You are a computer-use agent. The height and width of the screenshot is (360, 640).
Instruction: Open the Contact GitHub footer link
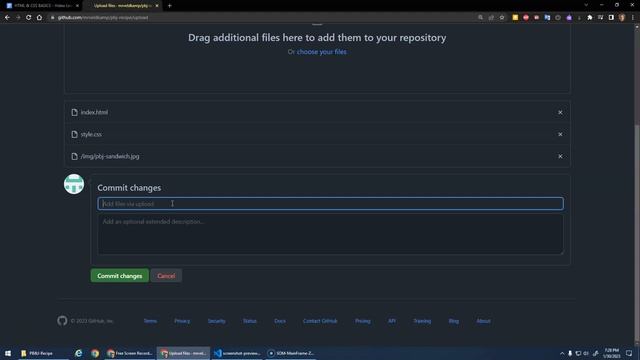click(320, 321)
